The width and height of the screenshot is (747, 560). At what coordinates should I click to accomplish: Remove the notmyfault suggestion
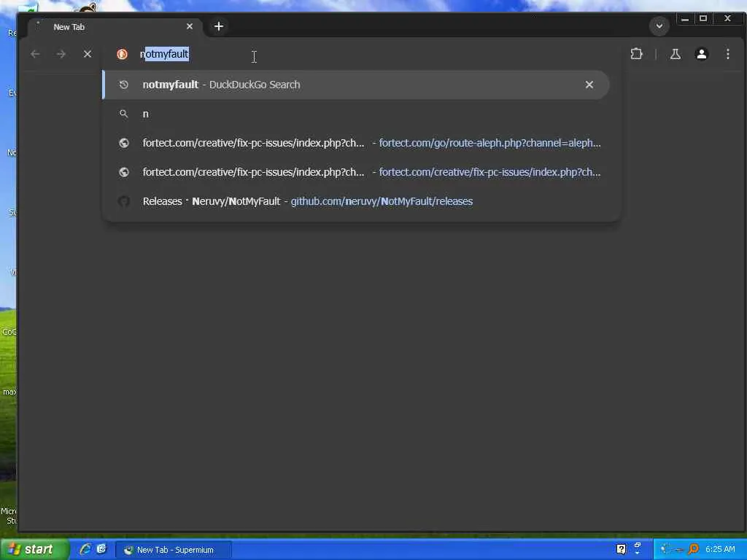click(589, 85)
